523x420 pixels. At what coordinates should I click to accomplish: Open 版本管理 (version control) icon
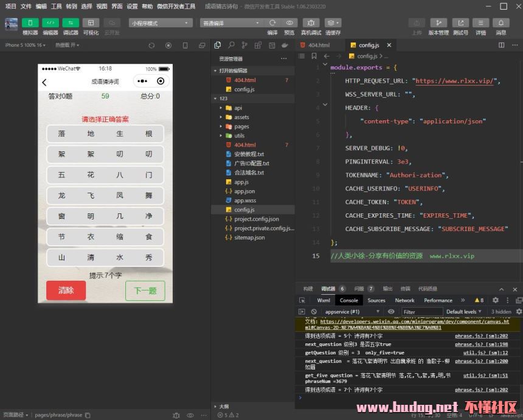coord(438,23)
